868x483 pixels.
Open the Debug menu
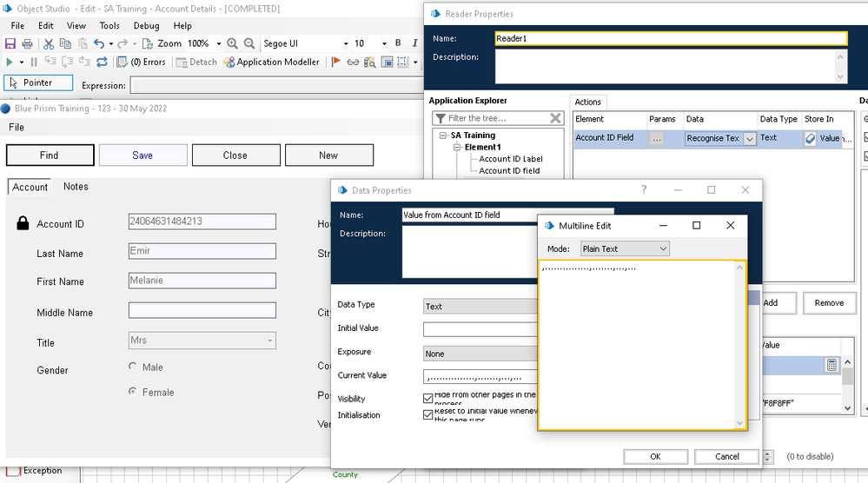pyautogui.click(x=146, y=25)
